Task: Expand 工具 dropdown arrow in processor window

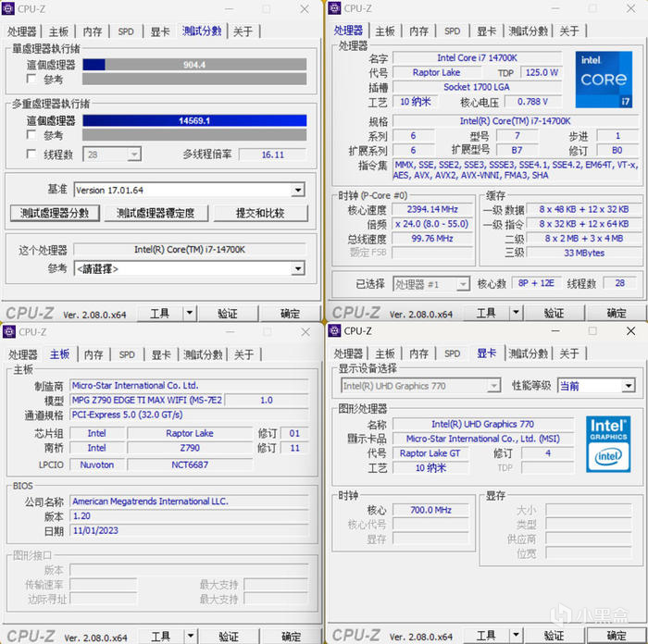Action: 516,313
